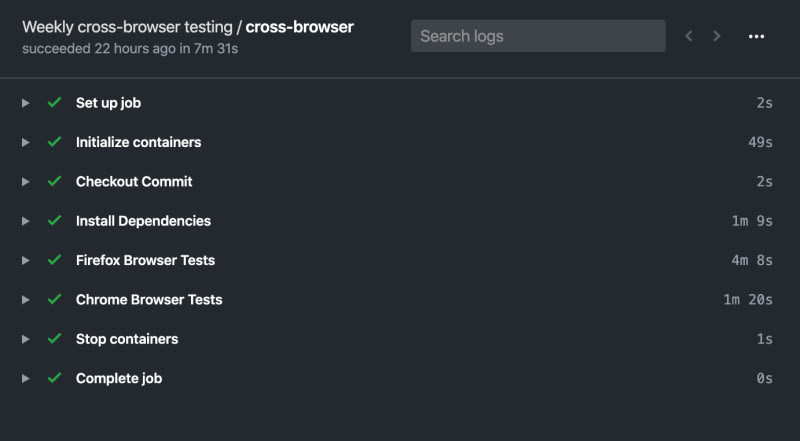Expand the Set up job step
The height and width of the screenshot is (441, 800).
26,103
